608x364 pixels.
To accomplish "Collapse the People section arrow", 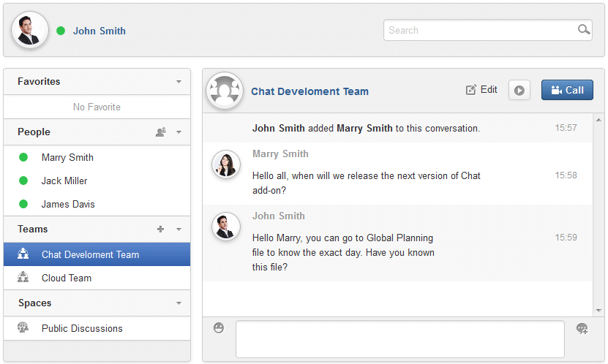I will coord(179,132).
